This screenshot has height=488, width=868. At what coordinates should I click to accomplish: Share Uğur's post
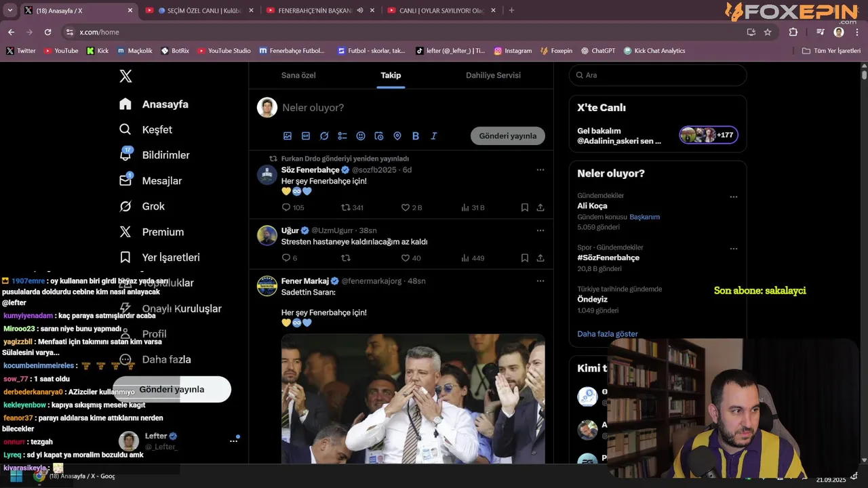(x=540, y=258)
